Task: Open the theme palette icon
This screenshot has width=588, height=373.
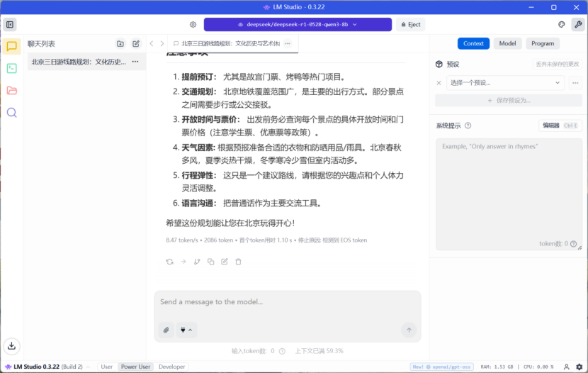Action: (562, 24)
